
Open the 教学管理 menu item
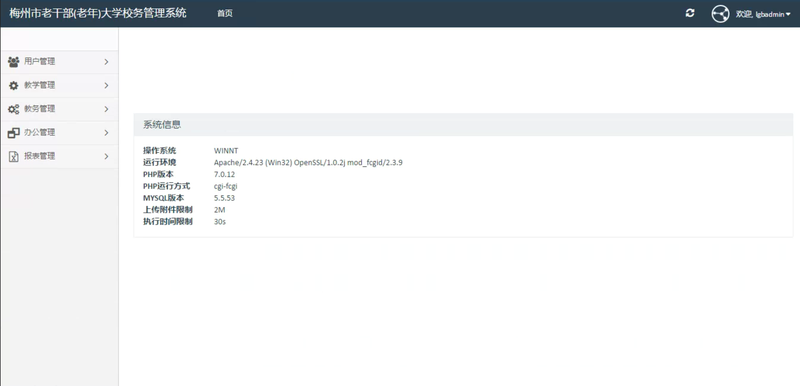point(59,86)
